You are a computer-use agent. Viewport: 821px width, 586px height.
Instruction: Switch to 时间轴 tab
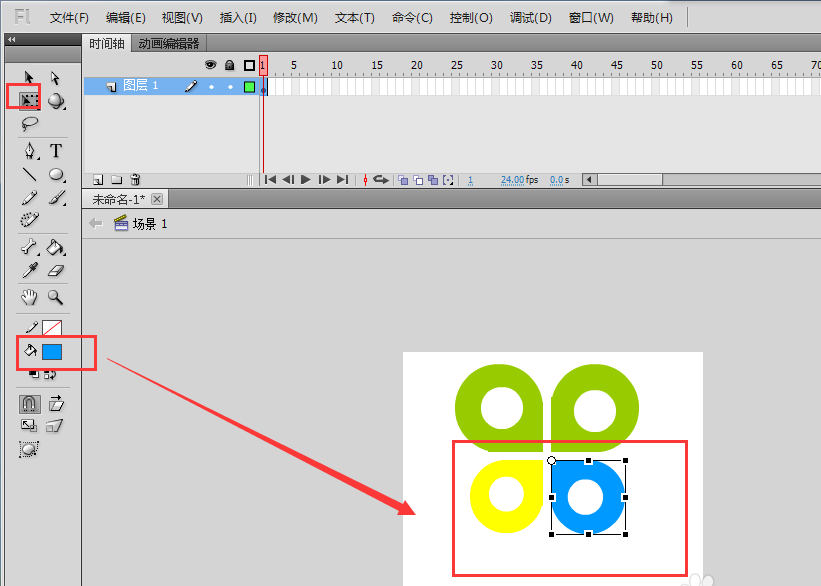pyautogui.click(x=107, y=43)
